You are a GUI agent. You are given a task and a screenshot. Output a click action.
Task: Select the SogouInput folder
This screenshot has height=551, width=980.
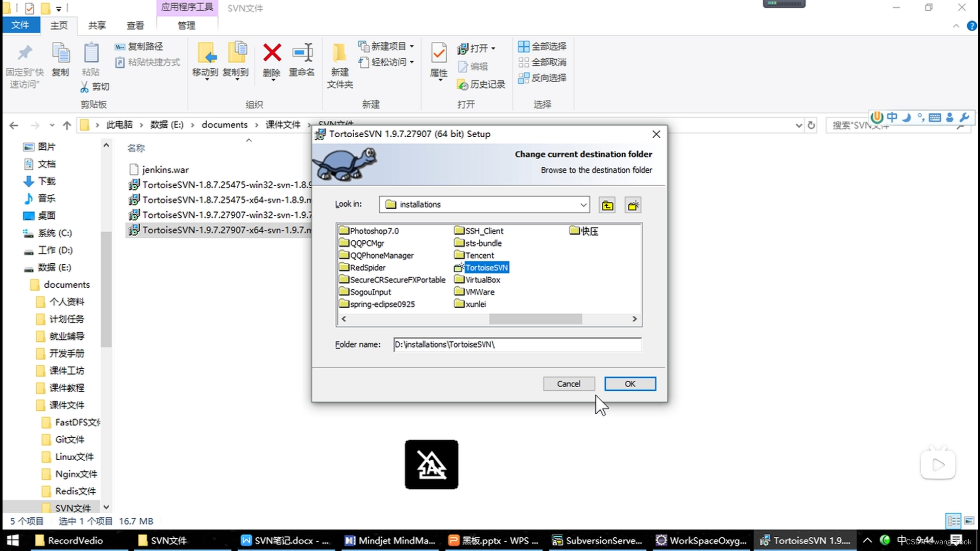tap(365, 292)
